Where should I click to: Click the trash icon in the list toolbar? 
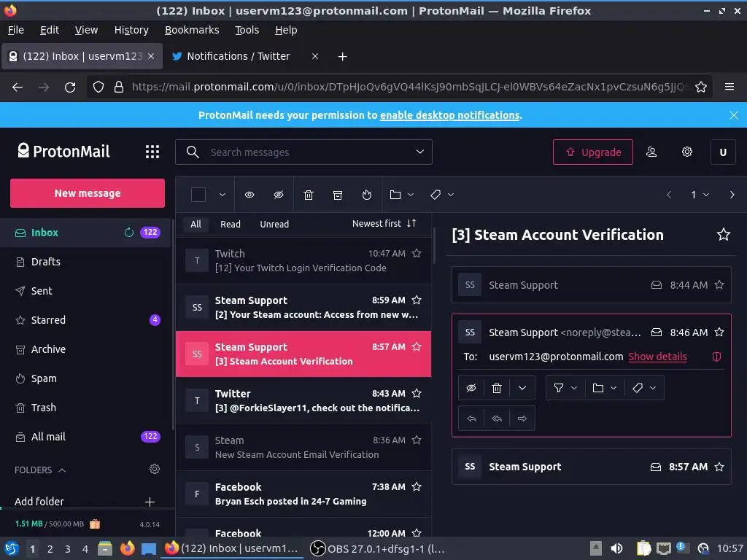point(309,195)
